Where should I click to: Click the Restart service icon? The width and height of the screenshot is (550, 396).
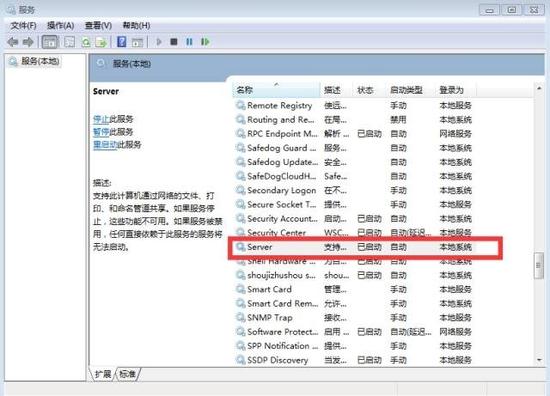tap(205, 42)
